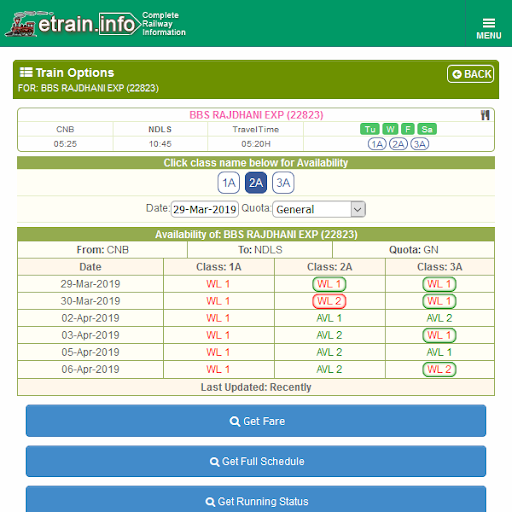Click WL 2 for 2A on 30-Mar-2019

329,301
